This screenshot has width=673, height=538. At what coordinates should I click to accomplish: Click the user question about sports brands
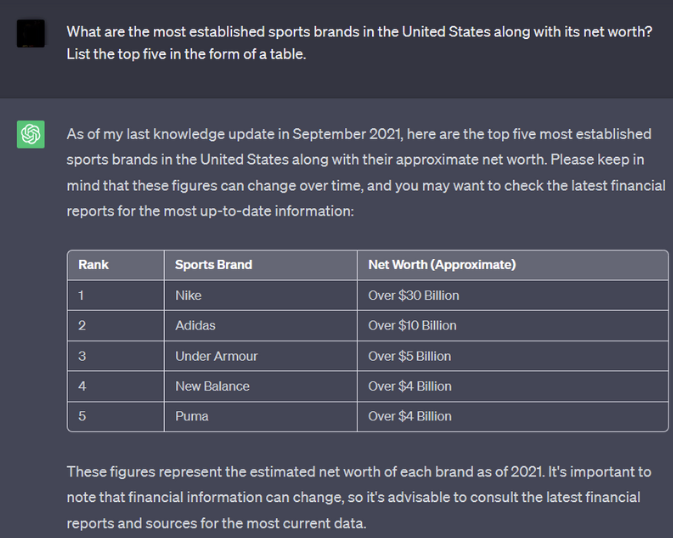pos(359,43)
